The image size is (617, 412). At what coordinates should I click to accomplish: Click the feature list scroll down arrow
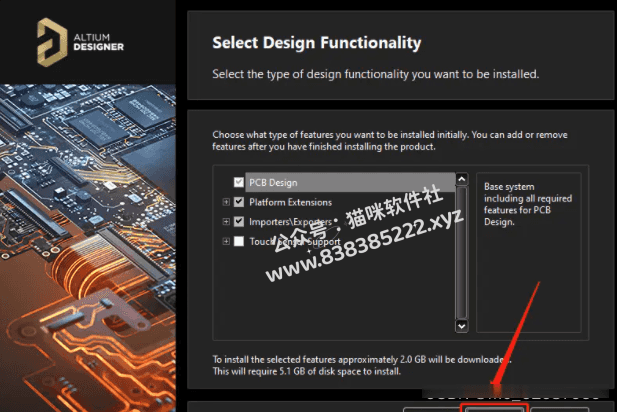pos(462,326)
